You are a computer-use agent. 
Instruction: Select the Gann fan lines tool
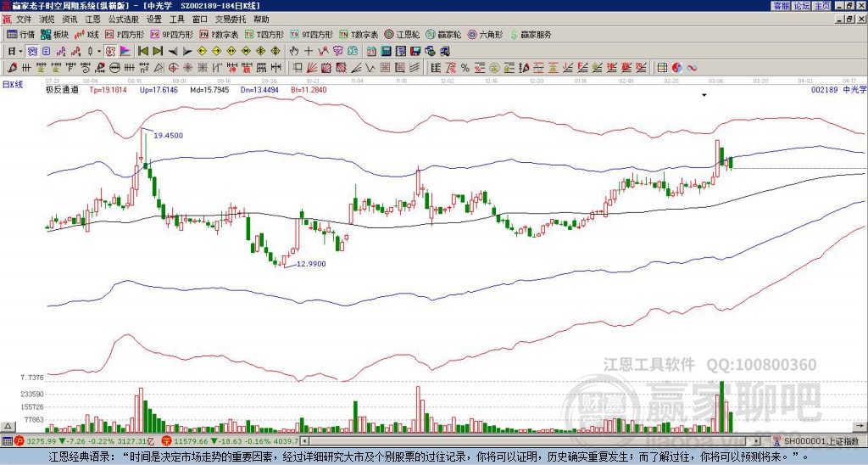coord(312,68)
